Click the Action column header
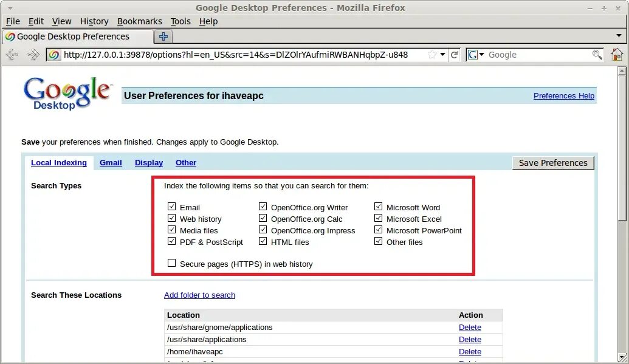This screenshot has height=364, width=629. [x=470, y=315]
